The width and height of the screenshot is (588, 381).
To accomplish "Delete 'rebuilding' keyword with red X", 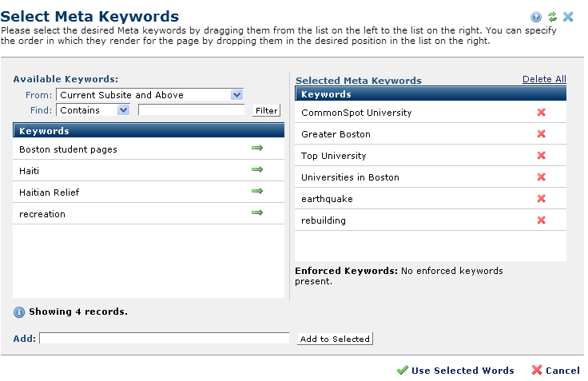I will 541,220.
